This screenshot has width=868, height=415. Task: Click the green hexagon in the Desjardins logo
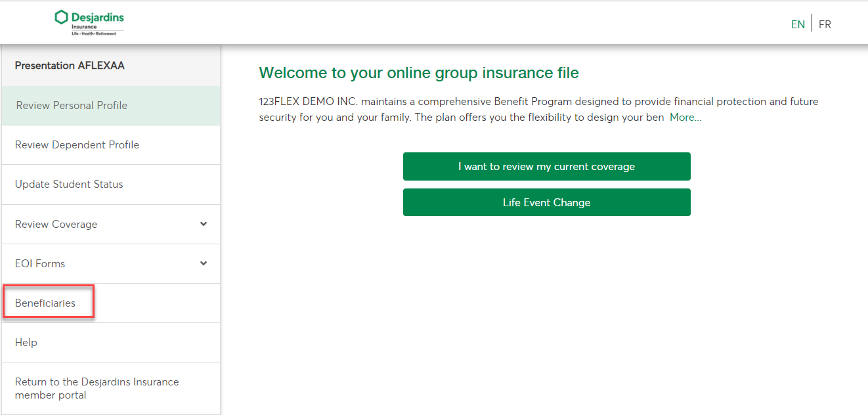point(62,17)
